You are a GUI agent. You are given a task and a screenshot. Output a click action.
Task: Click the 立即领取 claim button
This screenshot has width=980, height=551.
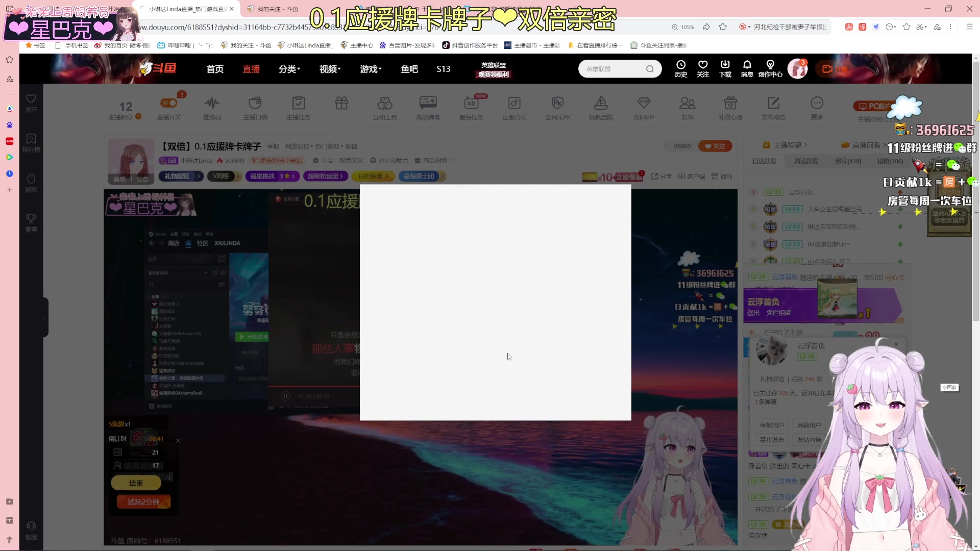pos(628,177)
